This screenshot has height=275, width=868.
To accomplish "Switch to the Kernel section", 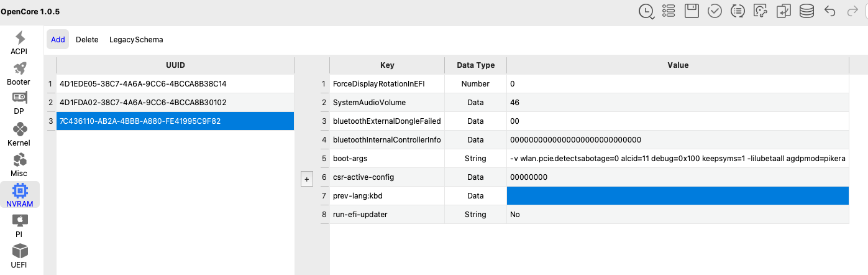I will pos(19,134).
